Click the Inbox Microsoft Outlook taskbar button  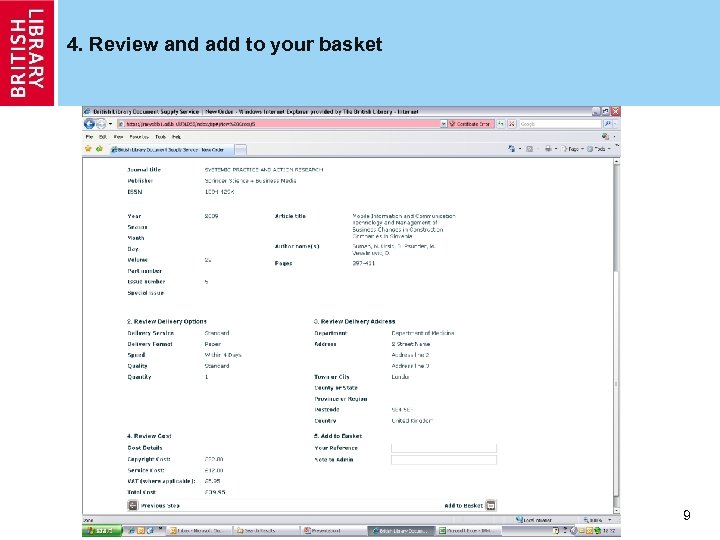198,531
